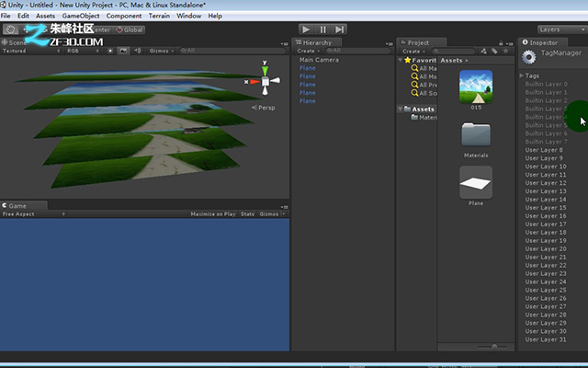
Task: Select the All Models saved search
Action: [424, 76]
